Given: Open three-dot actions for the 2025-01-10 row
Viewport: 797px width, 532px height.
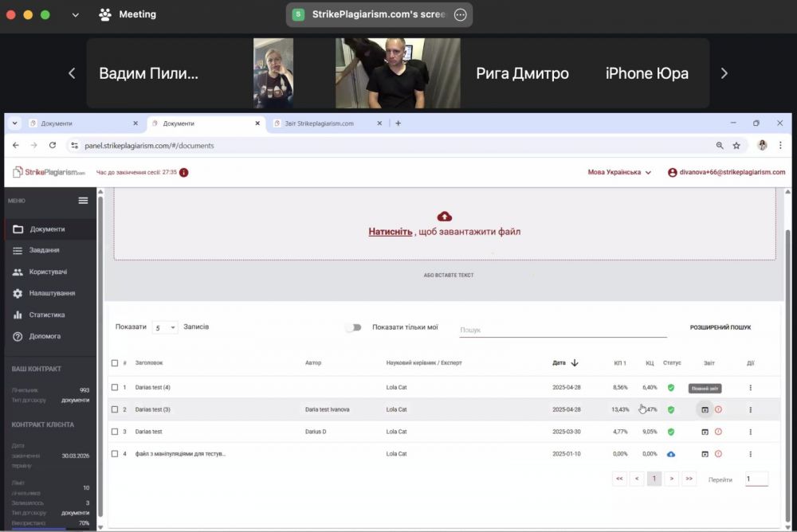Looking at the screenshot, I should coord(750,454).
